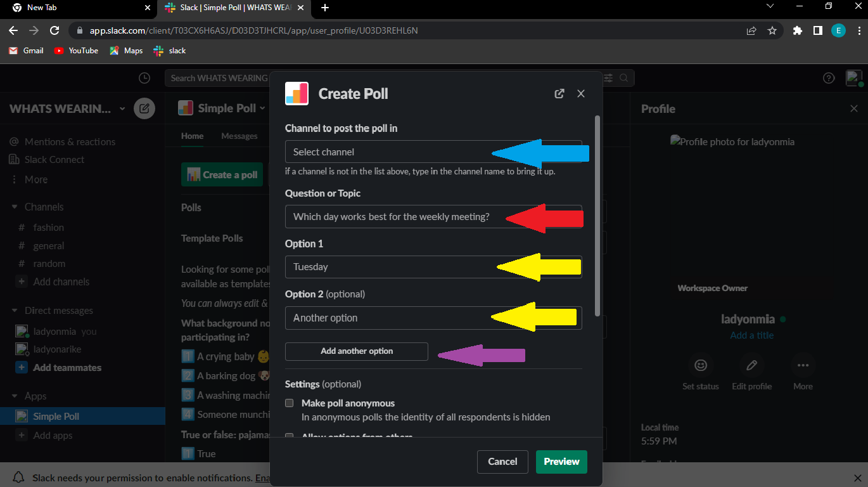Dismiss the notifications permission banner
The height and width of the screenshot is (487, 868).
[857, 477]
